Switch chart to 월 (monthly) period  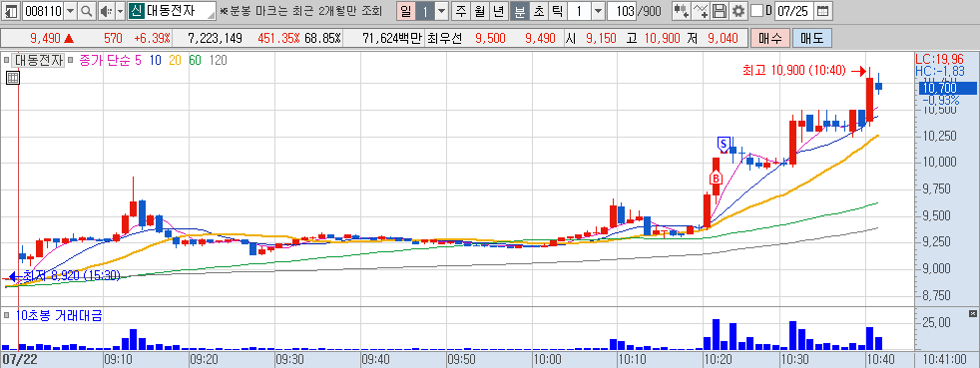(x=479, y=11)
